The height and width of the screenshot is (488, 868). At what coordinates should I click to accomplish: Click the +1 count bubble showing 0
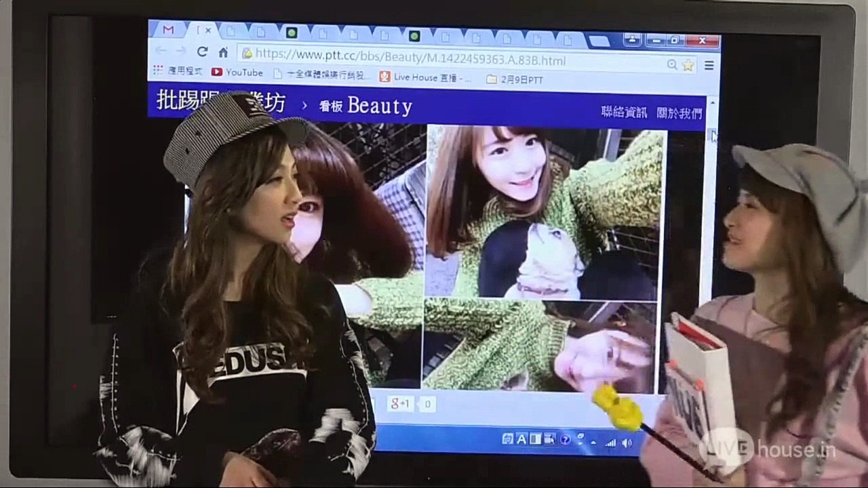427,404
